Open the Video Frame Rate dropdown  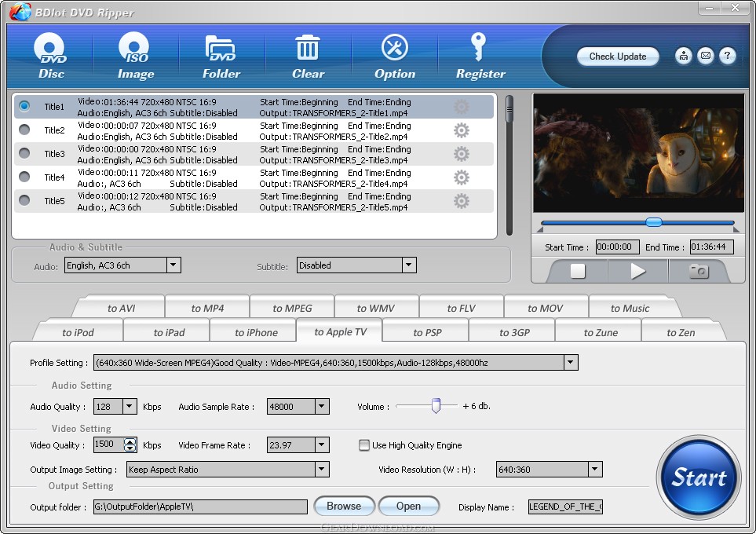click(322, 444)
